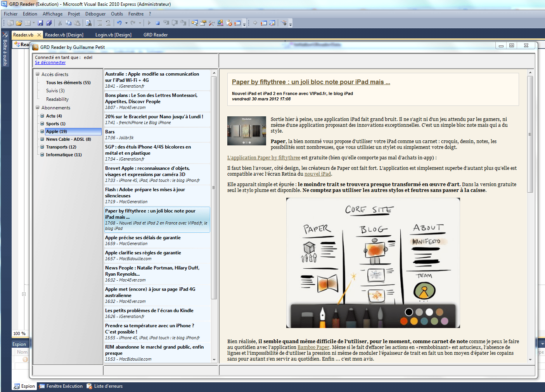Open the Déboguer menu
Viewport: 545px width, 392px height.
point(95,14)
